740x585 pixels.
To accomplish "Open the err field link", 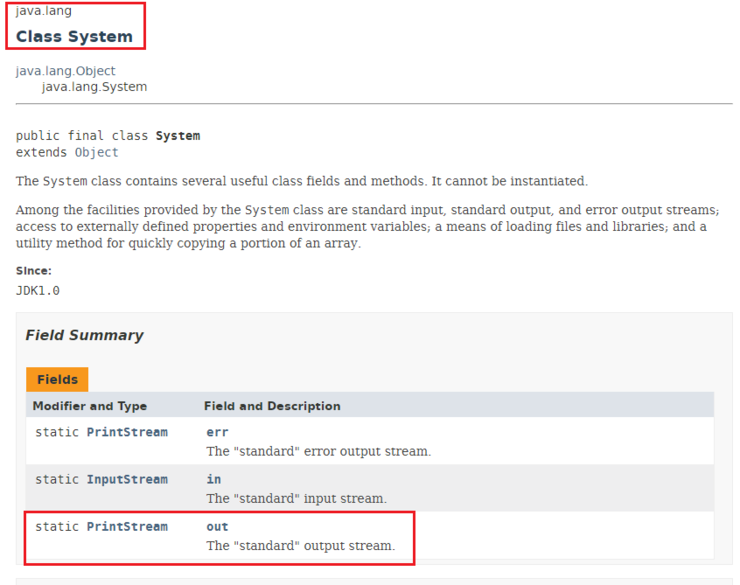I will (217, 432).
